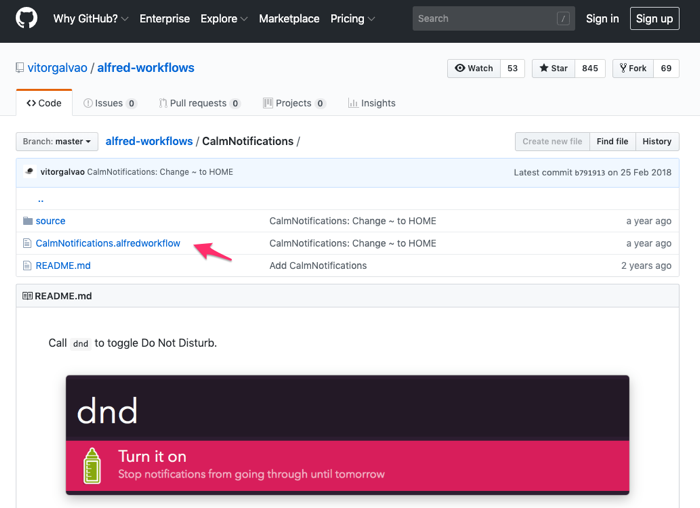
Task: Click the Code tab brackets icon
Action: 31,103
